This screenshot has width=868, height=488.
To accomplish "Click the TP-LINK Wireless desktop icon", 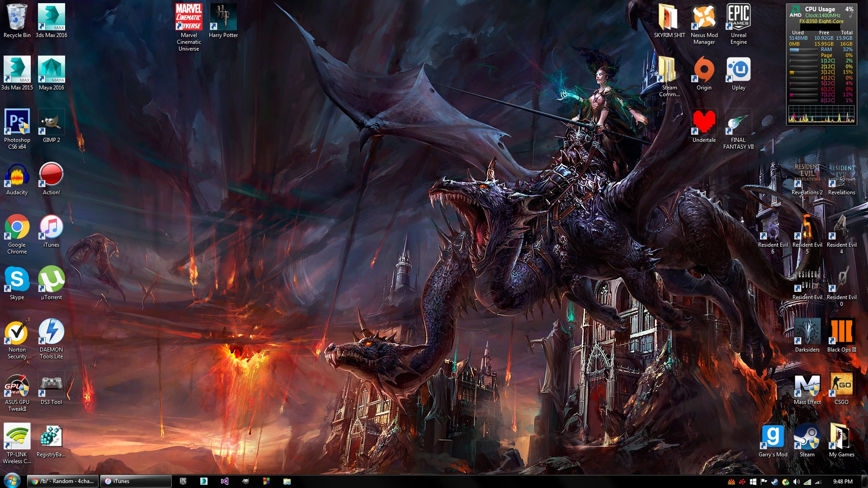I will pos(17,443).
